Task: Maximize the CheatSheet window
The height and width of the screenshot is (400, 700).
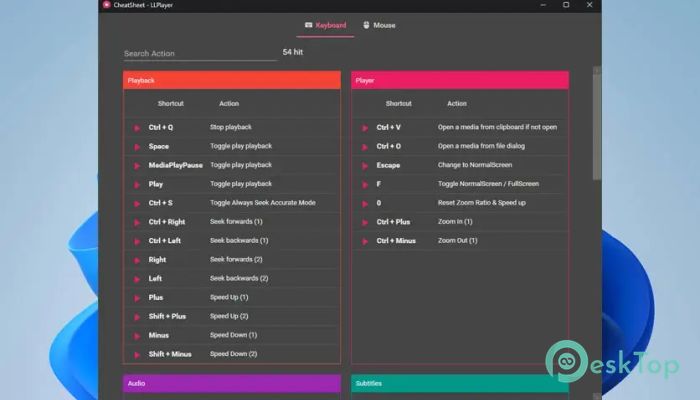Action: (x=566, y=5)
